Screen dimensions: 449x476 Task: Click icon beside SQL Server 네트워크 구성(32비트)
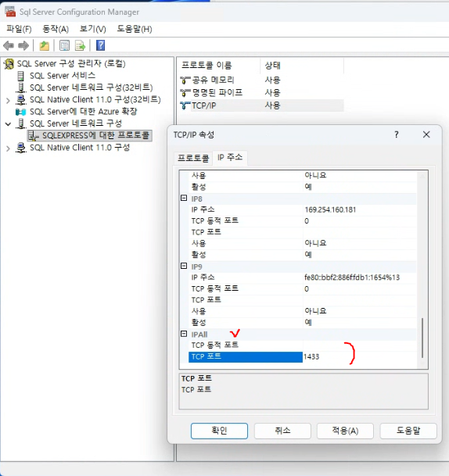pyautogui.click(x=20, y=88)
